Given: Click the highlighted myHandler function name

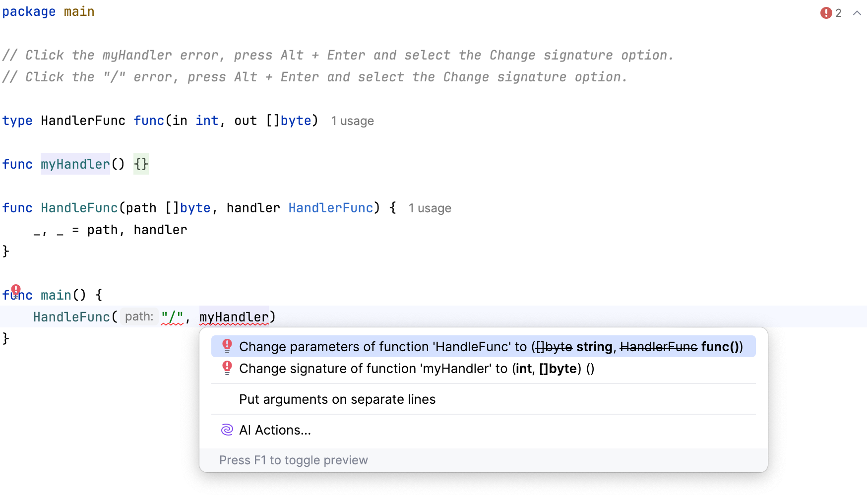Looking at the screenshot, I should click(x=75, y=164).
